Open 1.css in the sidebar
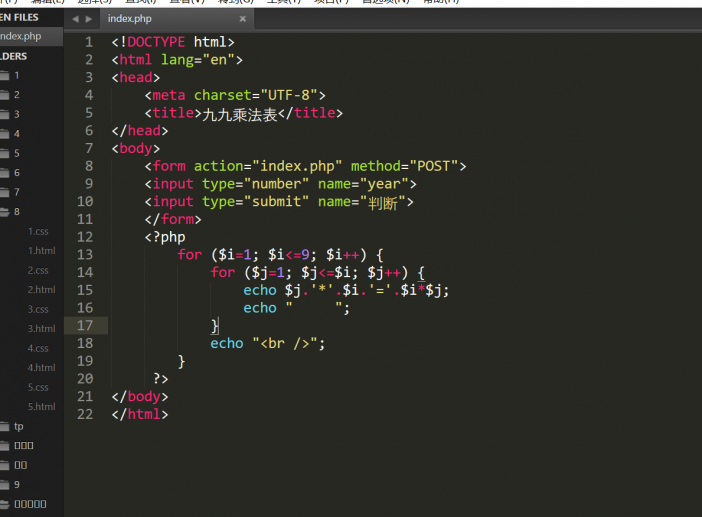This screenshot has height=517, width=702. 38,231
